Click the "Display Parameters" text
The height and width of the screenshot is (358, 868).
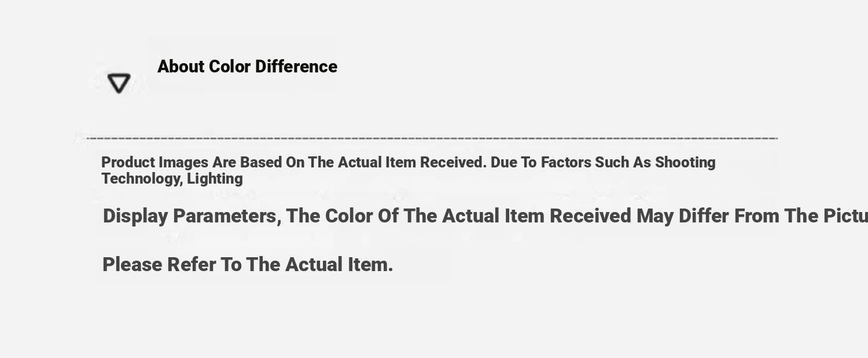pyautogui.click(x=190, y=216)
